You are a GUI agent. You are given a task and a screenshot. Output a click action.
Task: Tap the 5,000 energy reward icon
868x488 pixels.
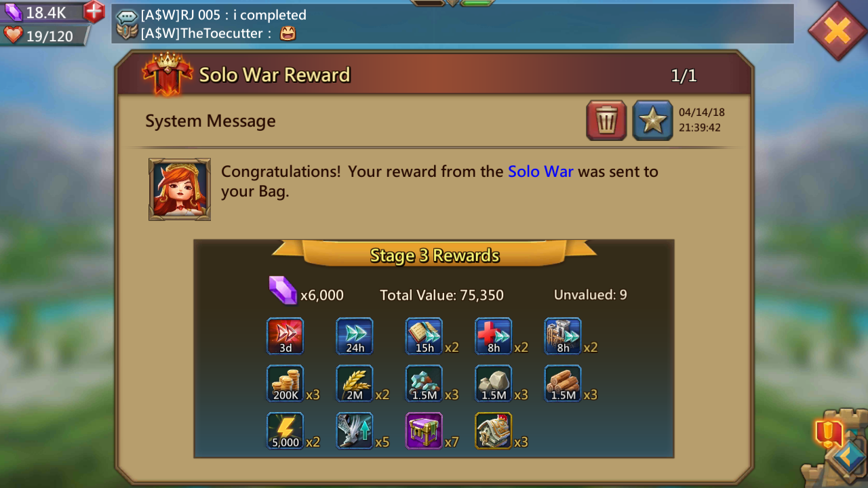coord(285,431)
